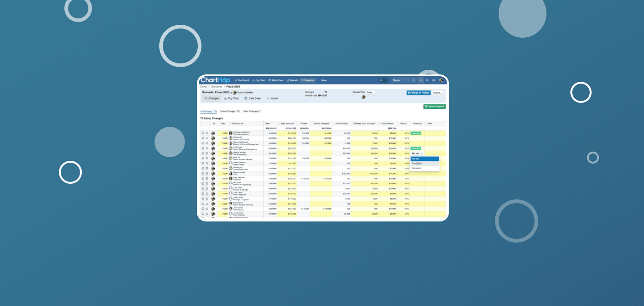Switch to the Other Changes tab
Screen dimensions: 644x306
tap(252, 111)
